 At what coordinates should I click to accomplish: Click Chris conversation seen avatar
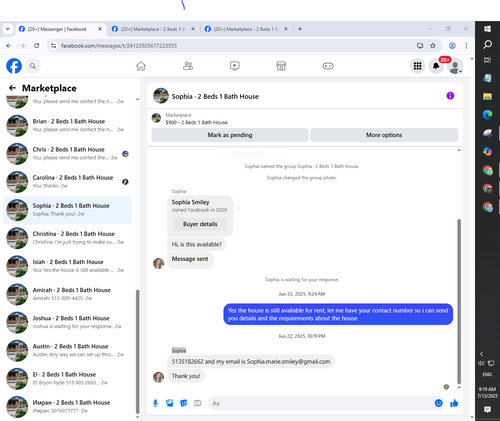(x=125, y=154)
